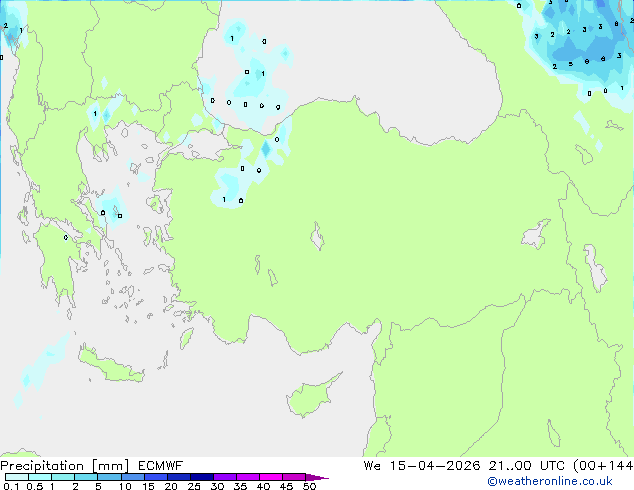Click the legend label '45'

pyautogui.click(x=286, y=486)
